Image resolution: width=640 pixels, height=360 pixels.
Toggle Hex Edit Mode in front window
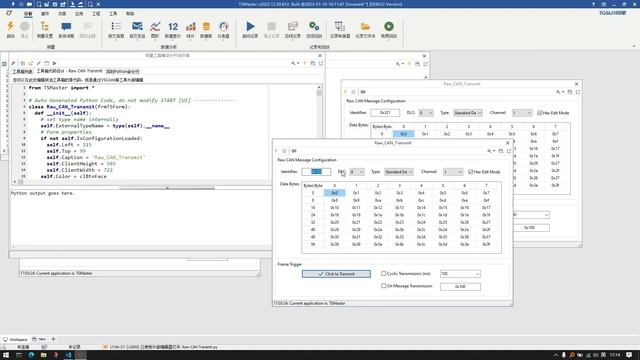click(x=471, y=172)
